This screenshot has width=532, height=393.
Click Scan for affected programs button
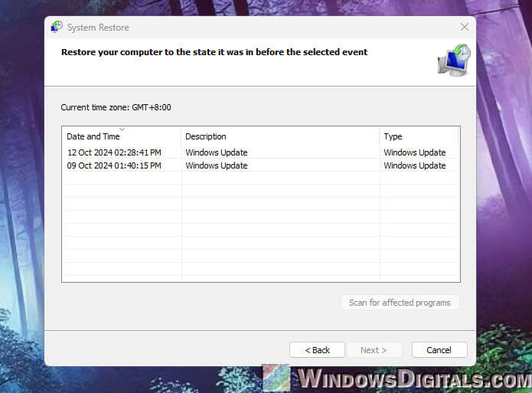pos(400,303)
